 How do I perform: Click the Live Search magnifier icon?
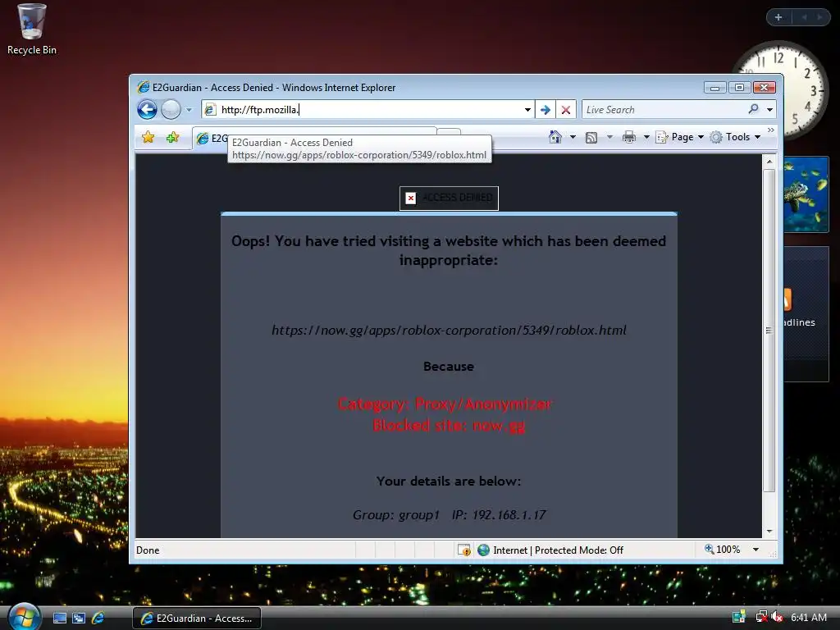pyautogui.click(x=753, y=109)
